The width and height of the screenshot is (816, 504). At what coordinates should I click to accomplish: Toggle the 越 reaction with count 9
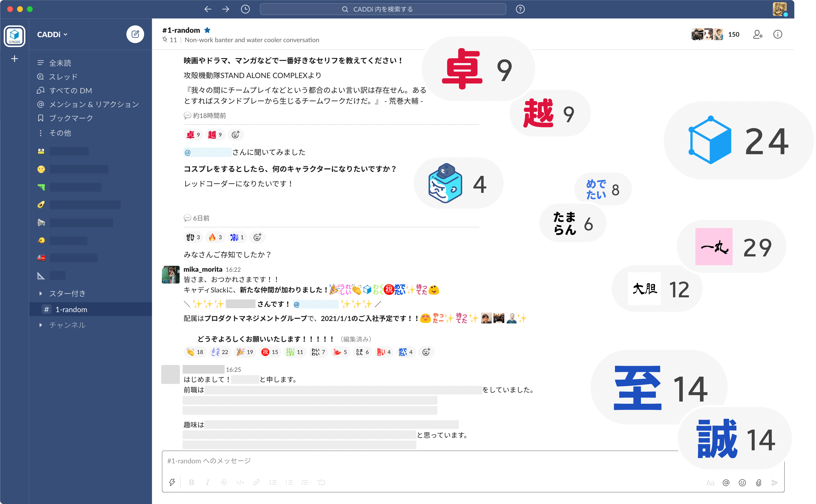coord(215,135)
